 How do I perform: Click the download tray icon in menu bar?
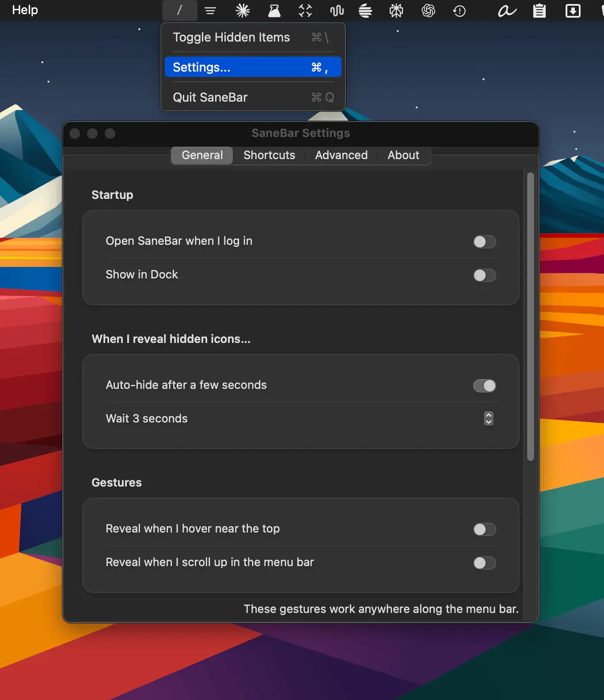coord(573,11)
